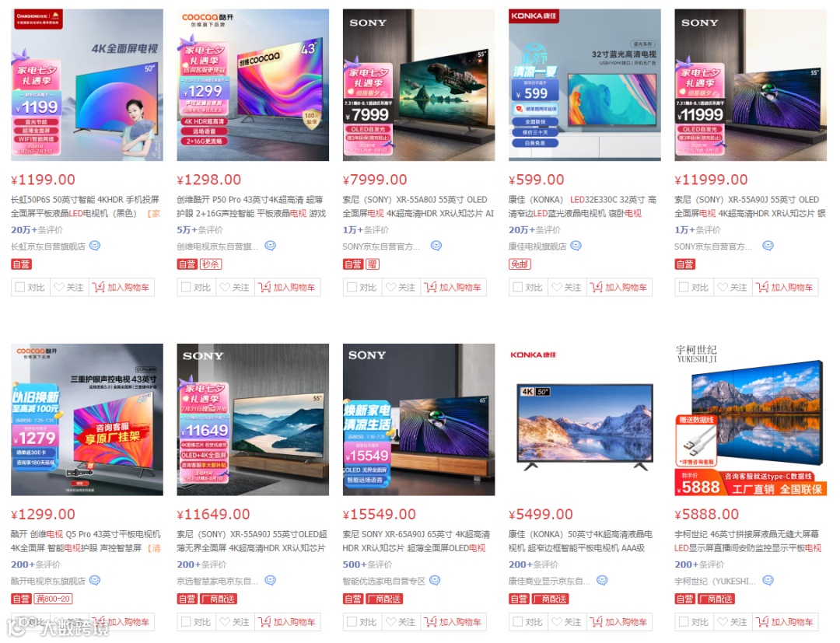Open SONY京东自营官方 store link under ¥11999
The width and height of the screenshot is (840, 643).
coord(713,246)
